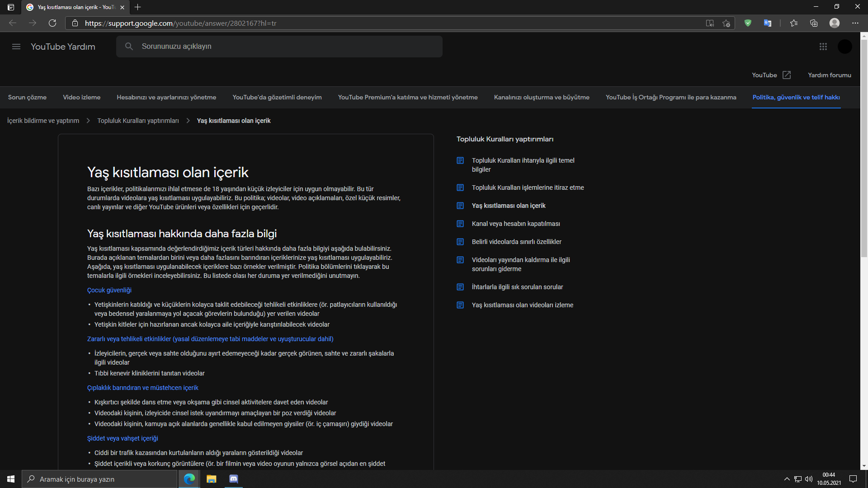This screenshot has height=488, width=868.
Task: Open Topluluk Kuralları ihtarıyla ilgili temel bilgiler
Action: (523, 165)
